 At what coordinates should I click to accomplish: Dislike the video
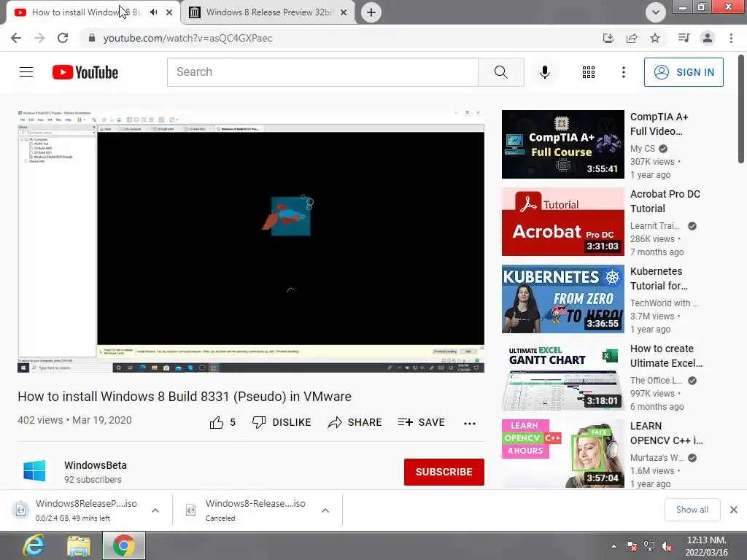pos(282,422)
